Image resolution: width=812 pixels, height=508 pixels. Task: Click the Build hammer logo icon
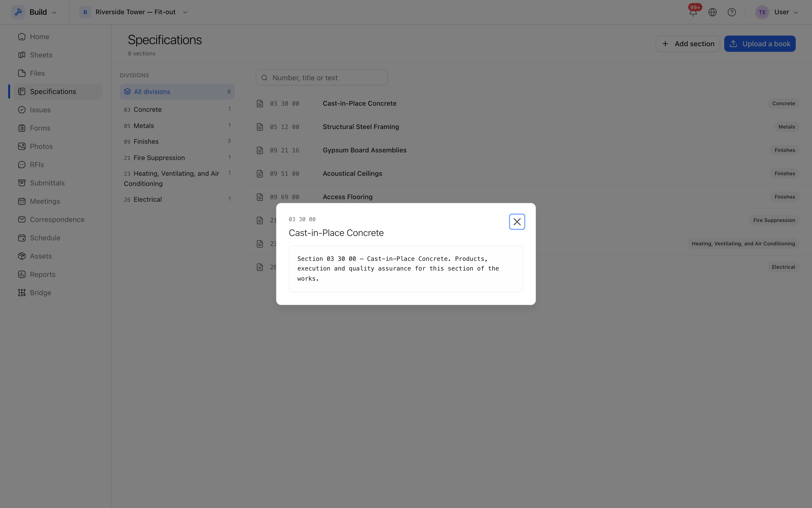(19, 12)
